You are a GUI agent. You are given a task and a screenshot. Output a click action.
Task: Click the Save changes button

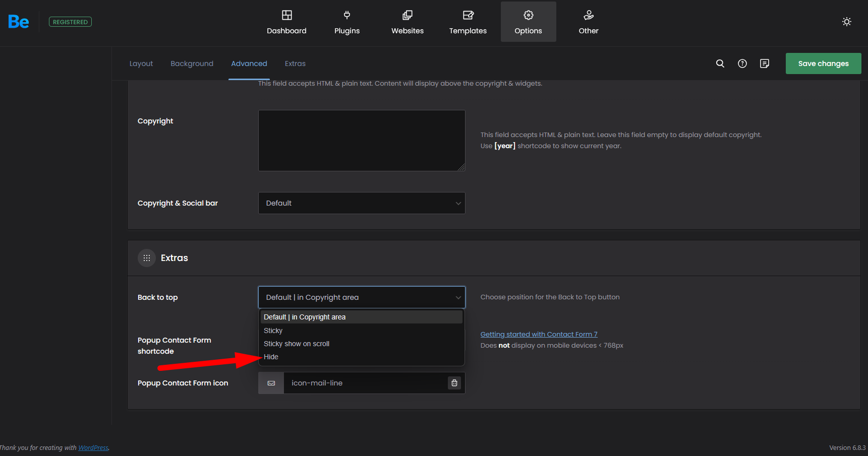823,63
